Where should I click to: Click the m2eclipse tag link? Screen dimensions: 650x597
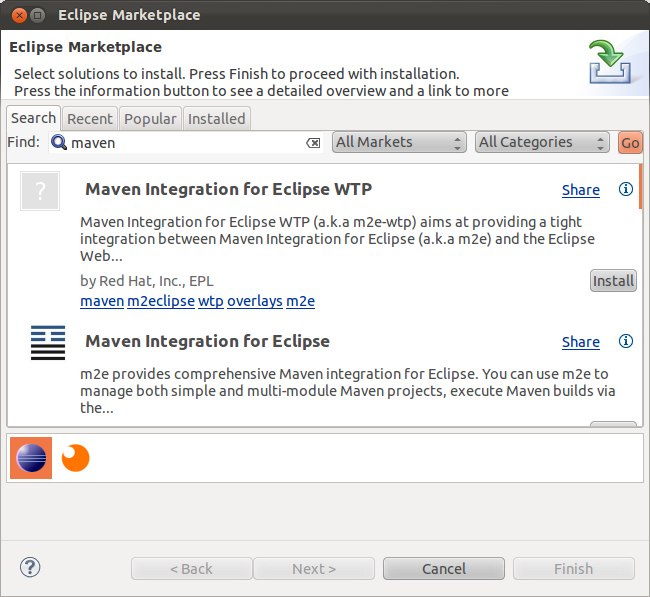pyautogui.click(x=161, y=301)
